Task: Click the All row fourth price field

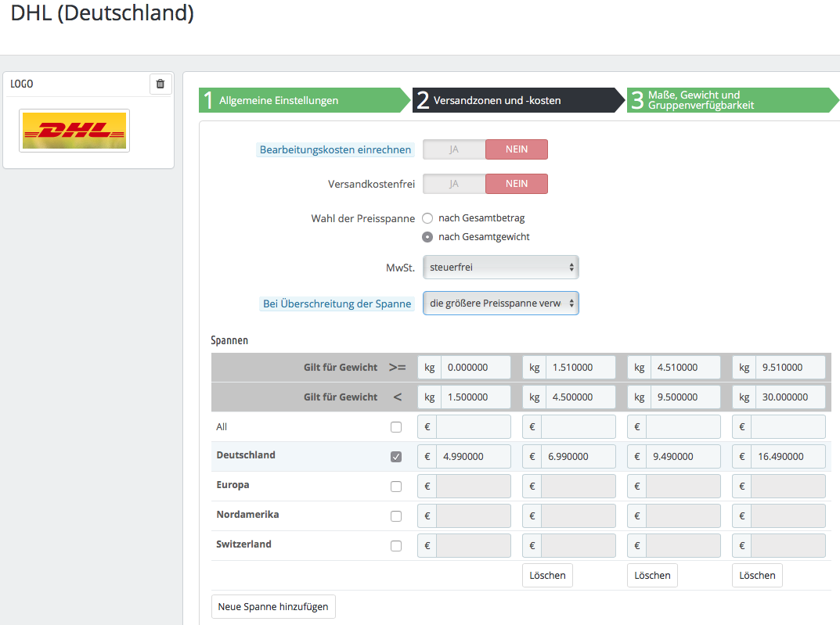Action: click(x=788, y=427)
